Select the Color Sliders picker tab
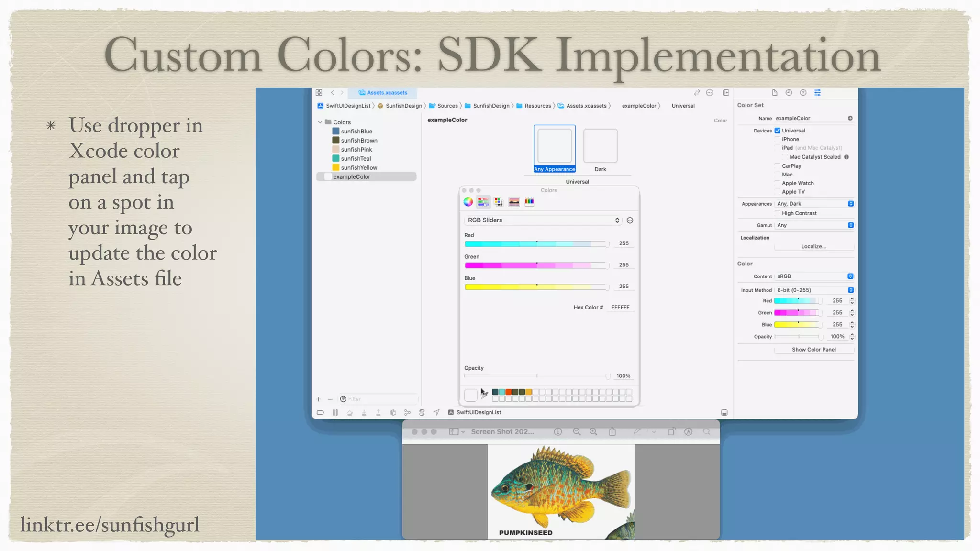Screen dimensions: 980x551 [x=483, y=202]
